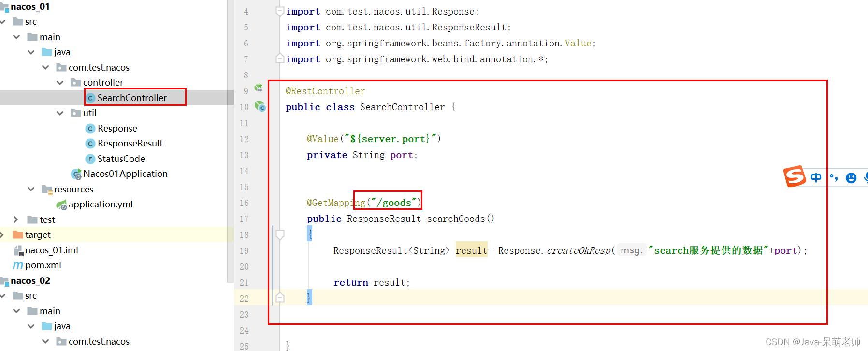
Task: Open pom.xml under nacos_01
Action: tap(43, 265)
